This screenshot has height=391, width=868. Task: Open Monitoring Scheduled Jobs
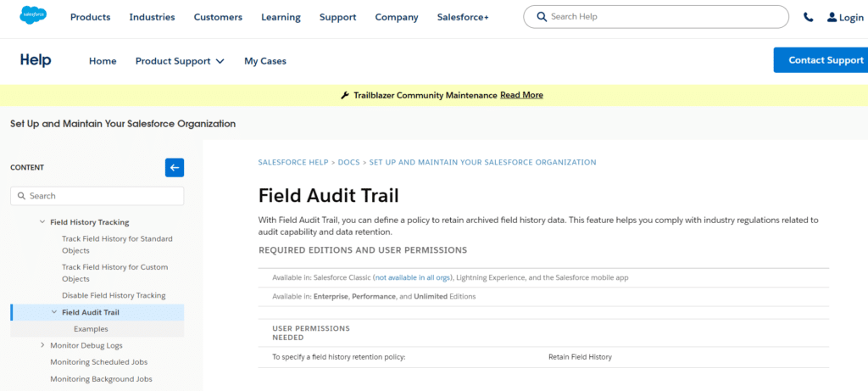click(x=99, y=362)
